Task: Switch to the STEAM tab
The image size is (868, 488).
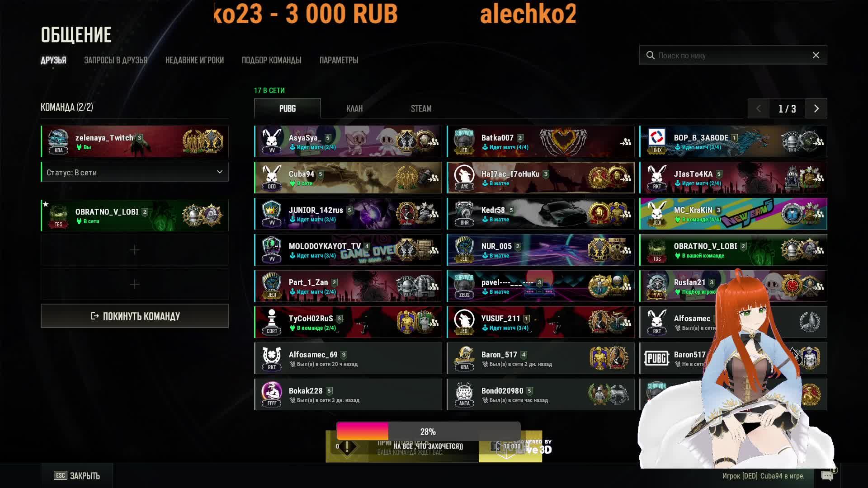Action: tap(421, 108)
